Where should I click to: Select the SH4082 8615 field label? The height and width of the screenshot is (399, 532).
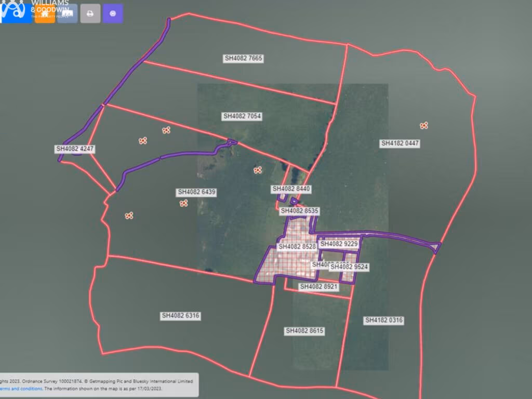304,331
